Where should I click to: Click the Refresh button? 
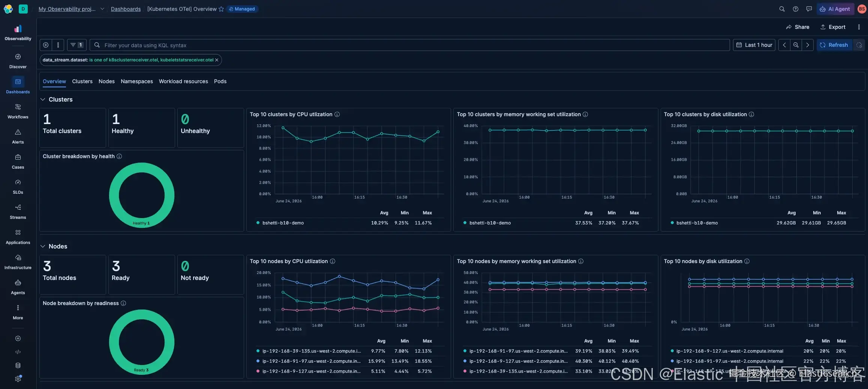[834, 45]
